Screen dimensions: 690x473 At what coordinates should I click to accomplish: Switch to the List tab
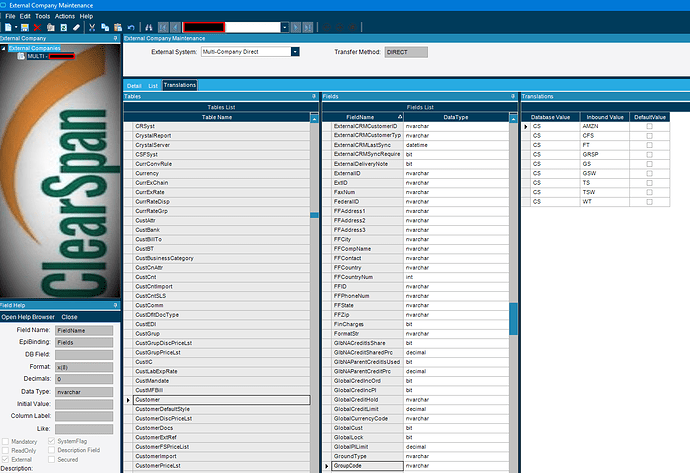(x=153, y=86)
